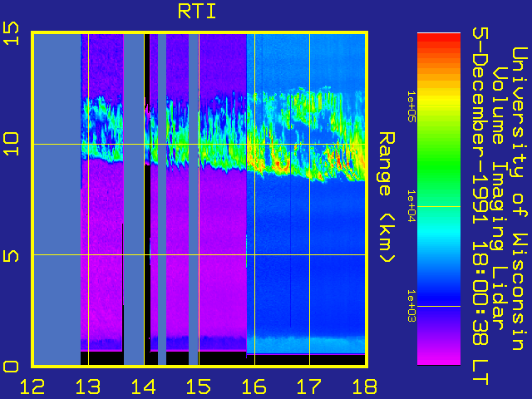Click the 'University of Wisconsin' title line
The height and width of the screenshot is (399, 532).
[x=520, y=199]
